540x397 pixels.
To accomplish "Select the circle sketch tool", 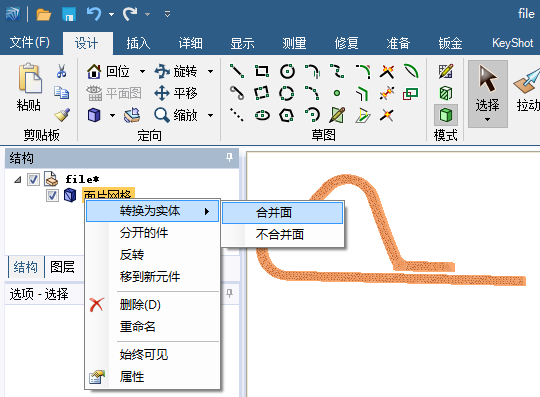I will point(287,71).
